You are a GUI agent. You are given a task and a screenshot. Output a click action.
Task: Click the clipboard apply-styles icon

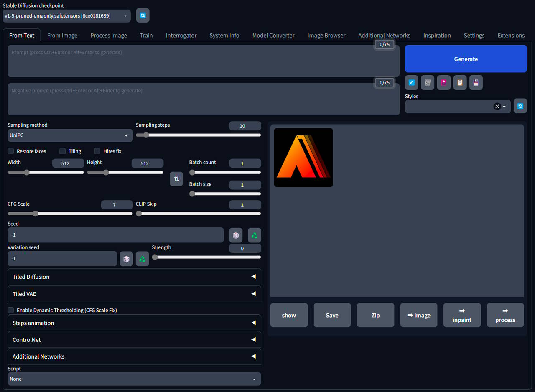(x=460, y=83)
